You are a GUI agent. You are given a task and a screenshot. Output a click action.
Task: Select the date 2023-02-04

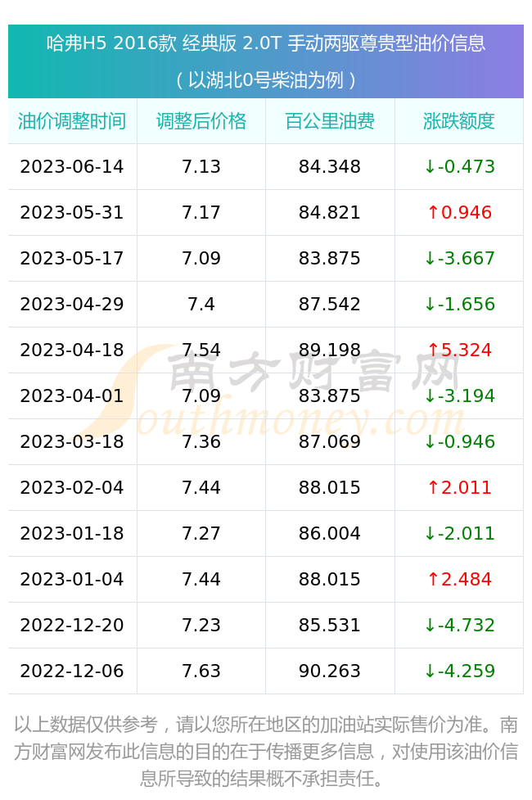(x=72, y=488)
